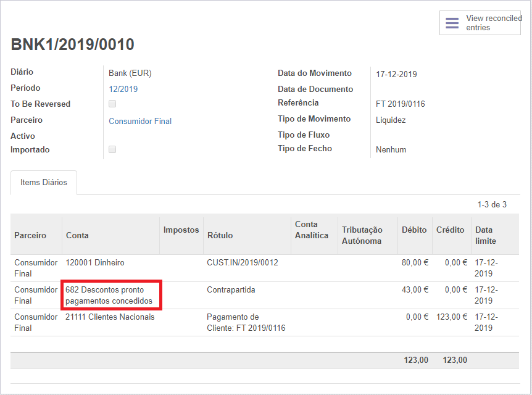Open the Consumidor Final partner link
Screen dimensions: 532x395
140,121
